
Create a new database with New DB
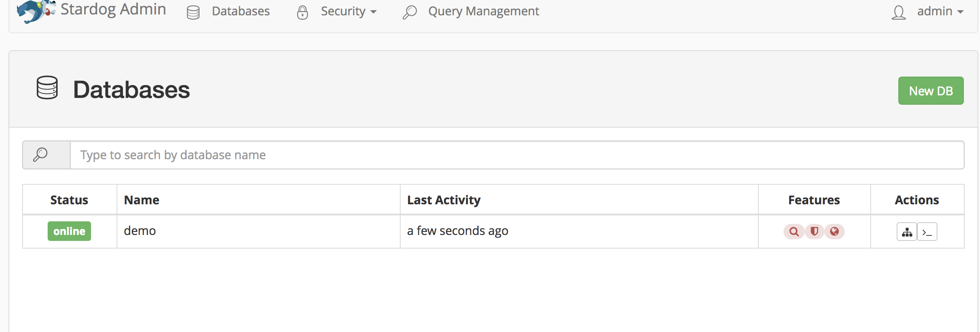[x=931, y=91]
